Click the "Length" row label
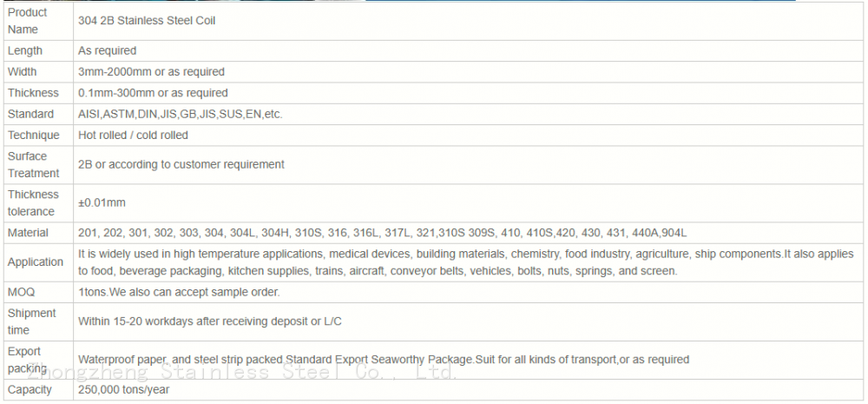 25,50
